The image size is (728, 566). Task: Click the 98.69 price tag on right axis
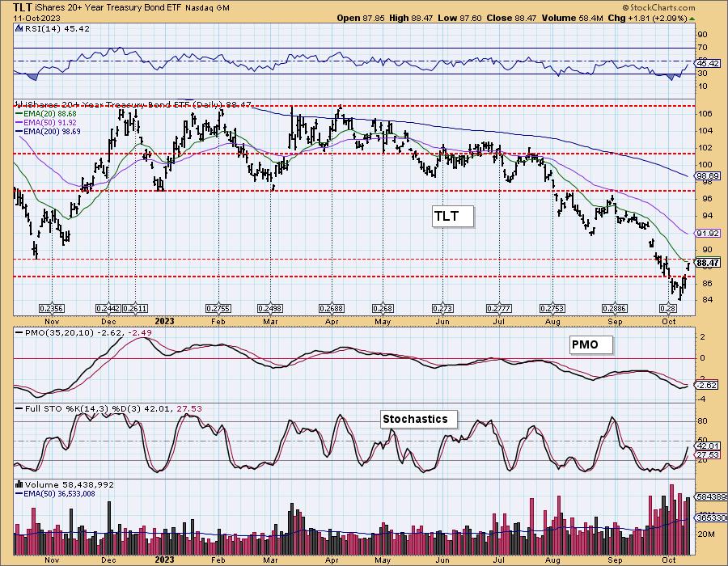(709, 175)
